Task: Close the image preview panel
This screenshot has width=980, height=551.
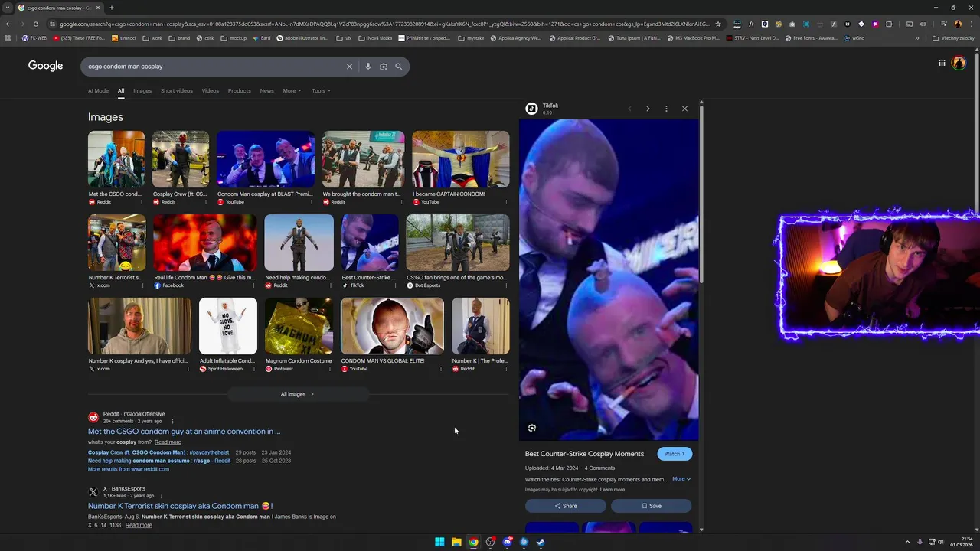Action: coord(684,109)
